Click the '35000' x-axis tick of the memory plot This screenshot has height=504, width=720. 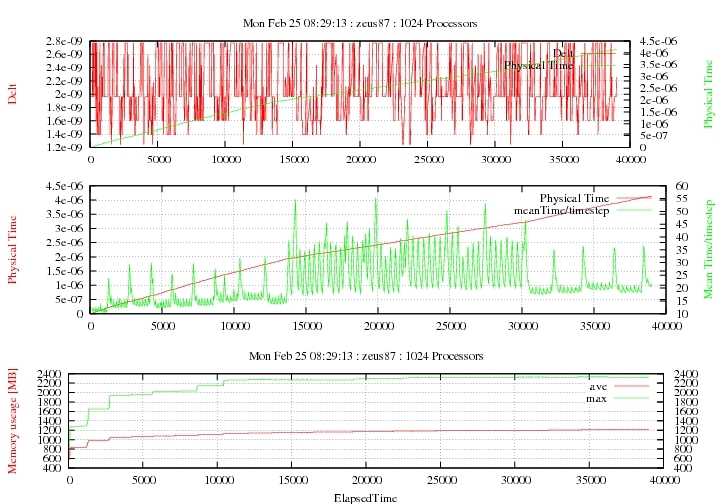point(590,480)
